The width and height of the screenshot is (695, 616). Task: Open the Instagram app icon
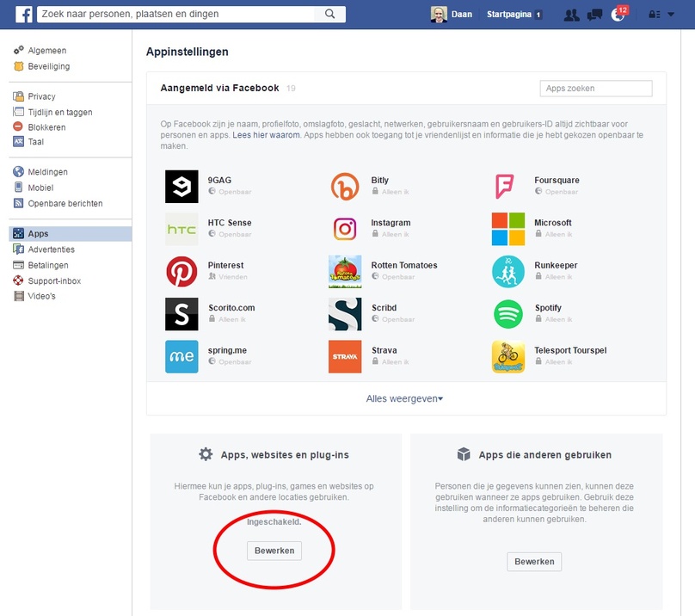[x=345, y=229]
